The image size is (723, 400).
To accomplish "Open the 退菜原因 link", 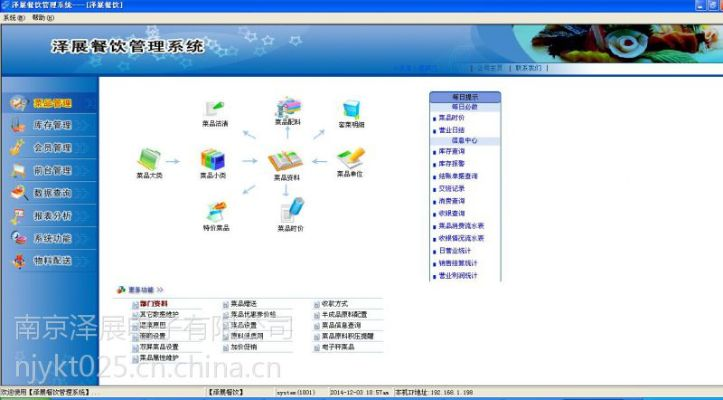I will pos(152,325).
